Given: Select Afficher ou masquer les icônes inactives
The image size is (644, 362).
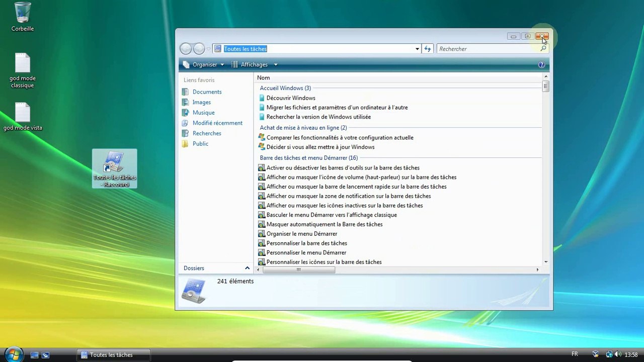Looking at the screenshot, I should pos(345,206).
